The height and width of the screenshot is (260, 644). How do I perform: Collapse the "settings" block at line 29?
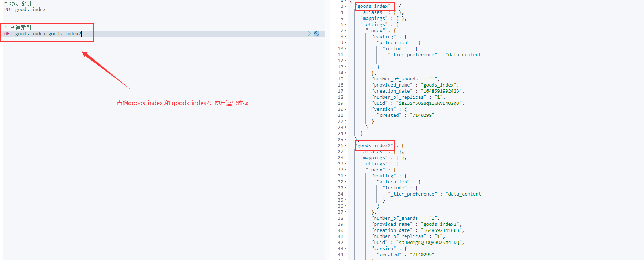coord(346,164)
